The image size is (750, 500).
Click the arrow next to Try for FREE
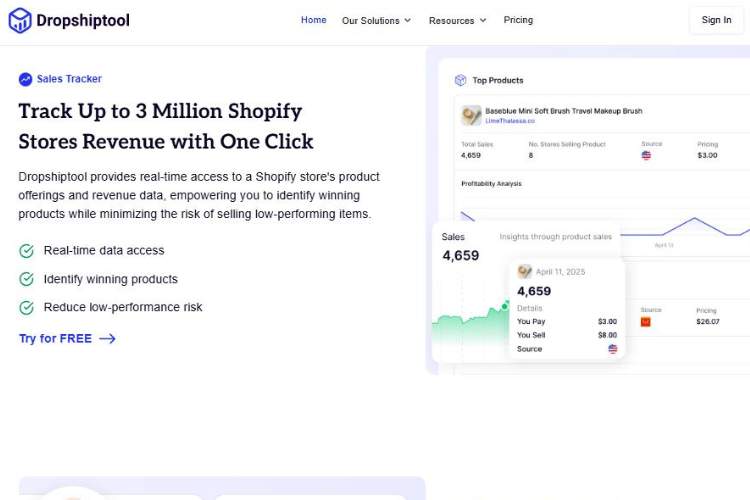[107, 339]
